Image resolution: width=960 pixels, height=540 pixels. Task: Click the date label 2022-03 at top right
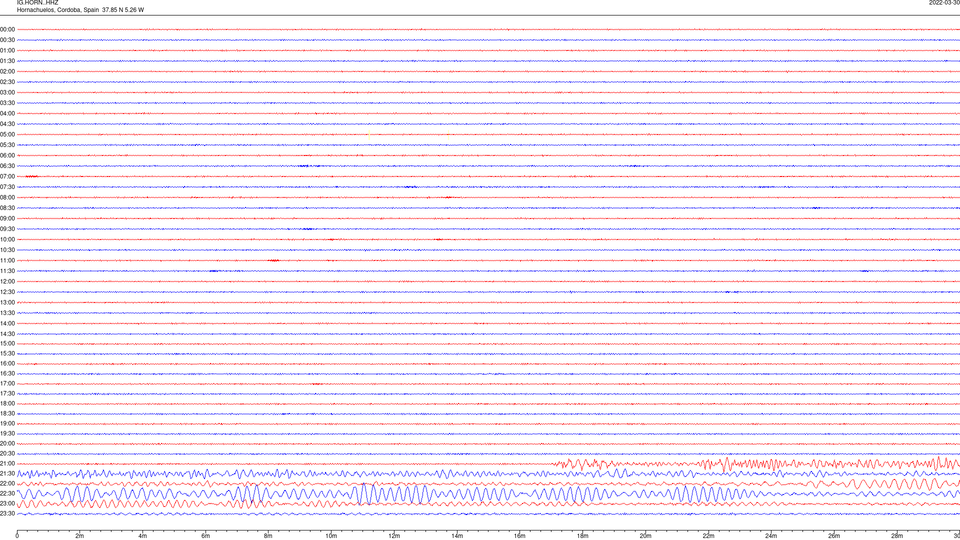pos(944,2)
